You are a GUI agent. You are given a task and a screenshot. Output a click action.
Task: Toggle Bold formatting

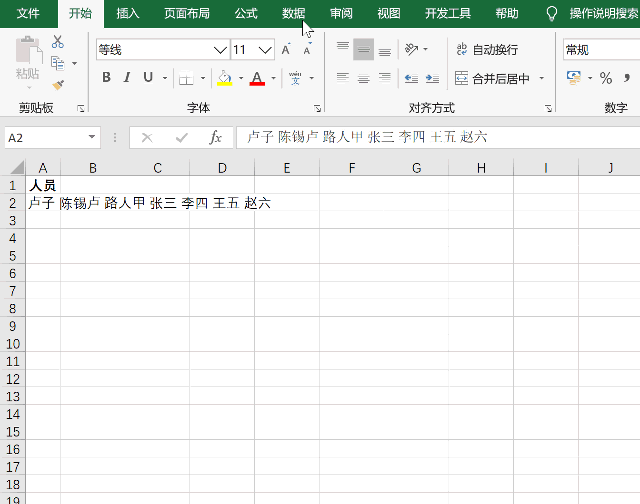(106, 77)
